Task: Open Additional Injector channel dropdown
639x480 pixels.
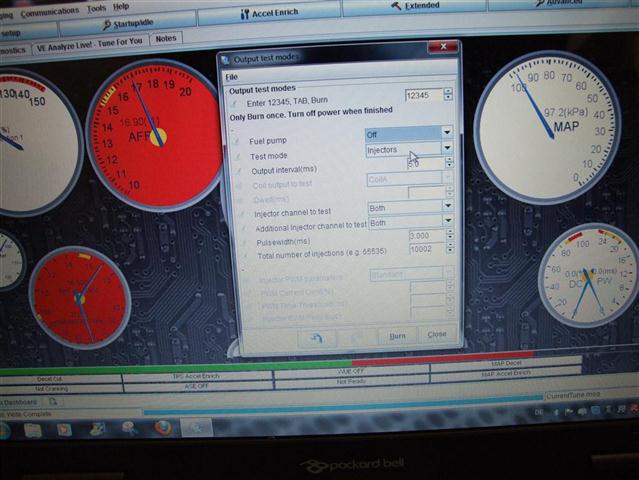Action: [446, 222]
